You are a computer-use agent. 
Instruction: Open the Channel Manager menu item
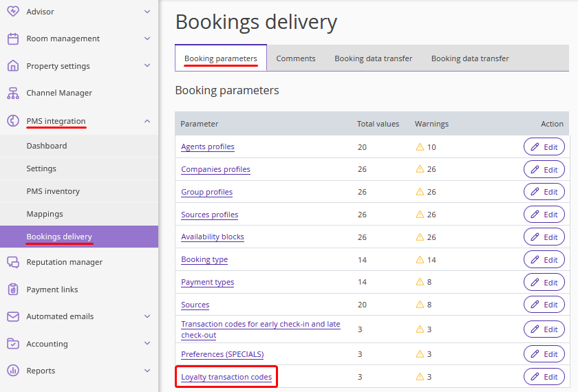tap(79, 93)
